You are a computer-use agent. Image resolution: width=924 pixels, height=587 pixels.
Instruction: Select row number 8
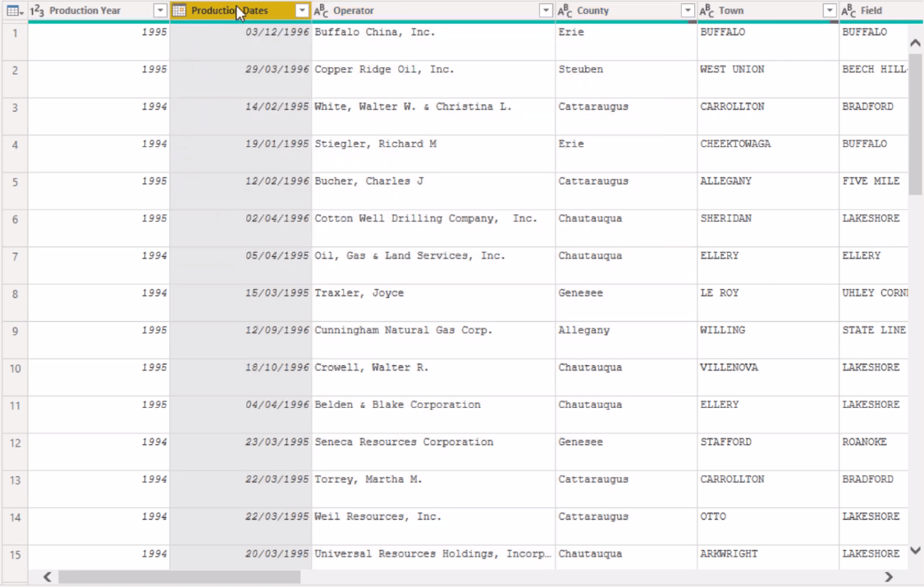(x=15, y=303)
